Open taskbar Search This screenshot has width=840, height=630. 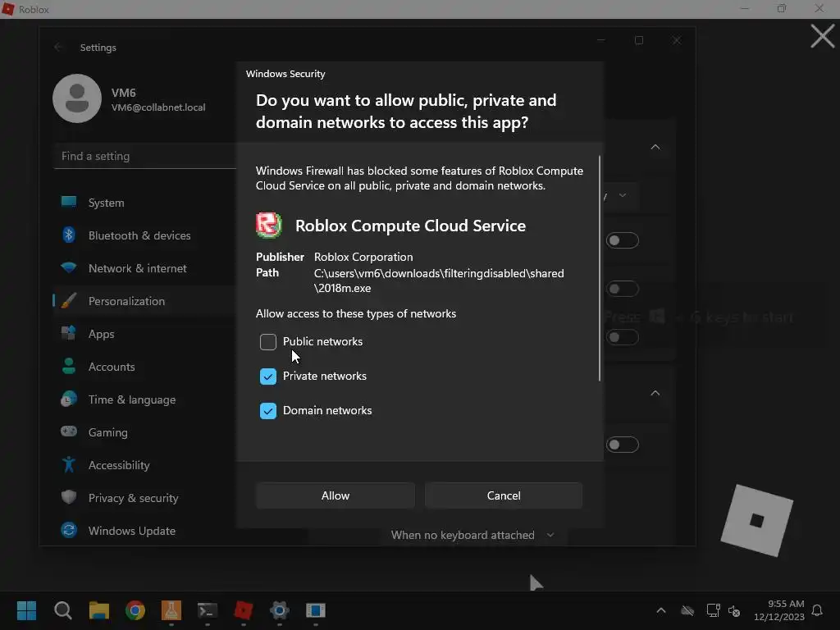click(62, 610)
